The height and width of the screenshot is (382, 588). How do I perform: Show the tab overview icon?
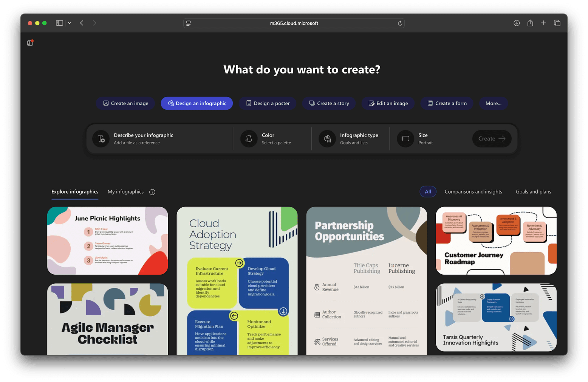point(557,23)
